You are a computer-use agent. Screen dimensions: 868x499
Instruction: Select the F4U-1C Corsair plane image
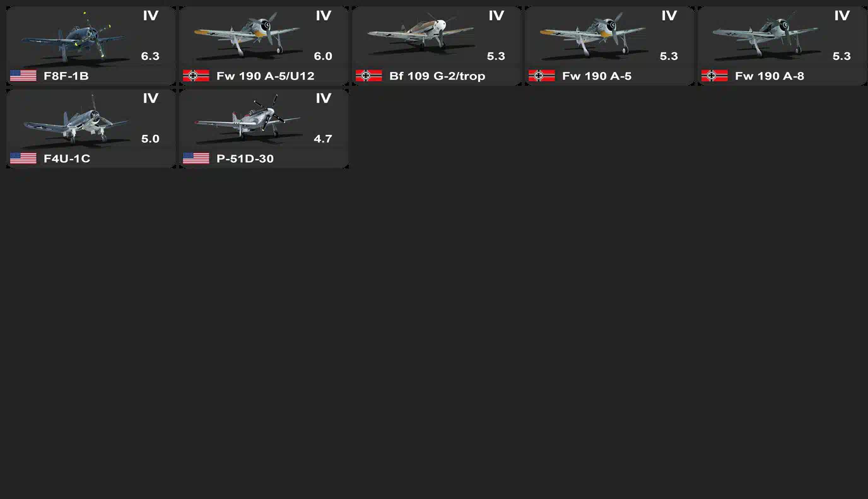pyautogui.click(x=76, y=119)
